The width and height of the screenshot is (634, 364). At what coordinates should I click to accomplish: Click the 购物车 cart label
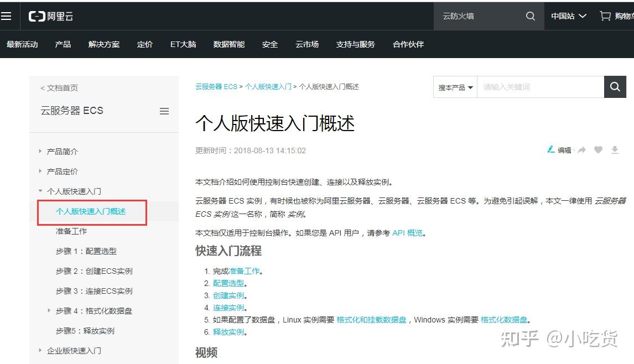point(624,16)
